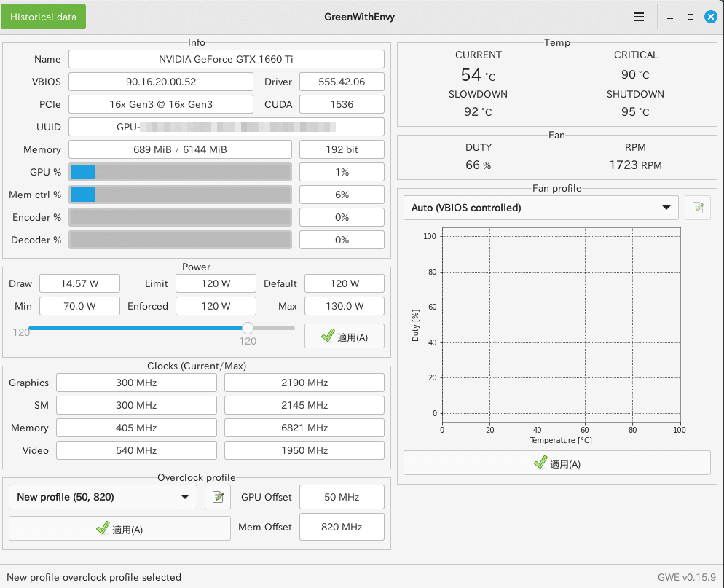The image size is (724, 588).
Task: Click the Graphics max clock 2190 MHz
Action: (x=304, y=383)
